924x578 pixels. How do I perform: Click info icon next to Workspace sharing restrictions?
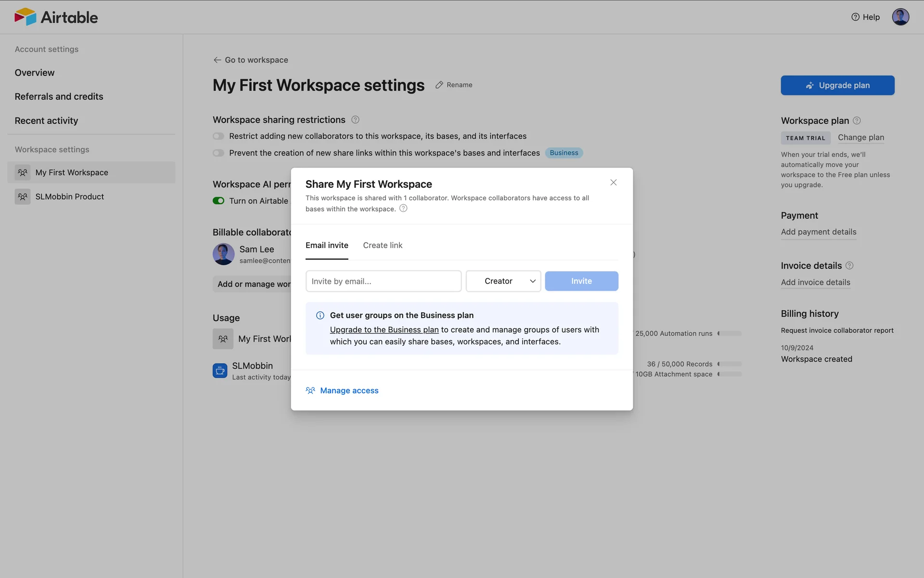tap(355, 120)
